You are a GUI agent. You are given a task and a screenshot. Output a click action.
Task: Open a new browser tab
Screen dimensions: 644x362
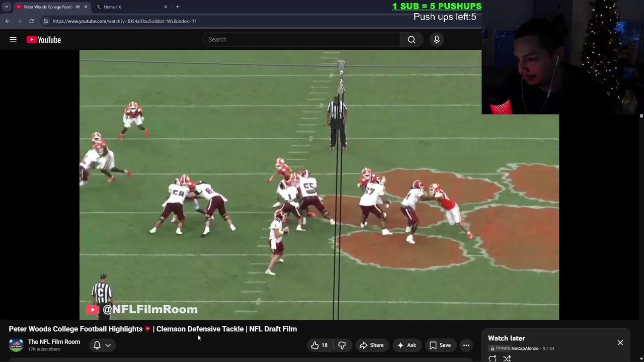[178, 7]
